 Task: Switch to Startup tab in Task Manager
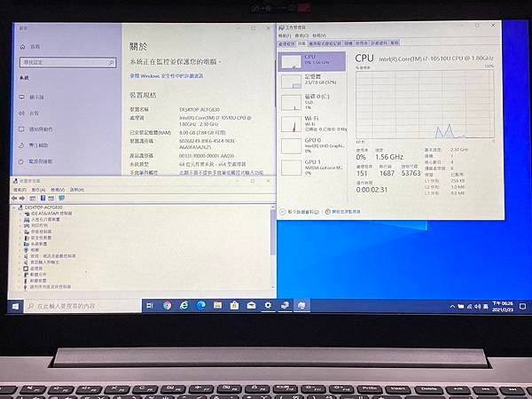pyautogui.click(x=348, y=43)
